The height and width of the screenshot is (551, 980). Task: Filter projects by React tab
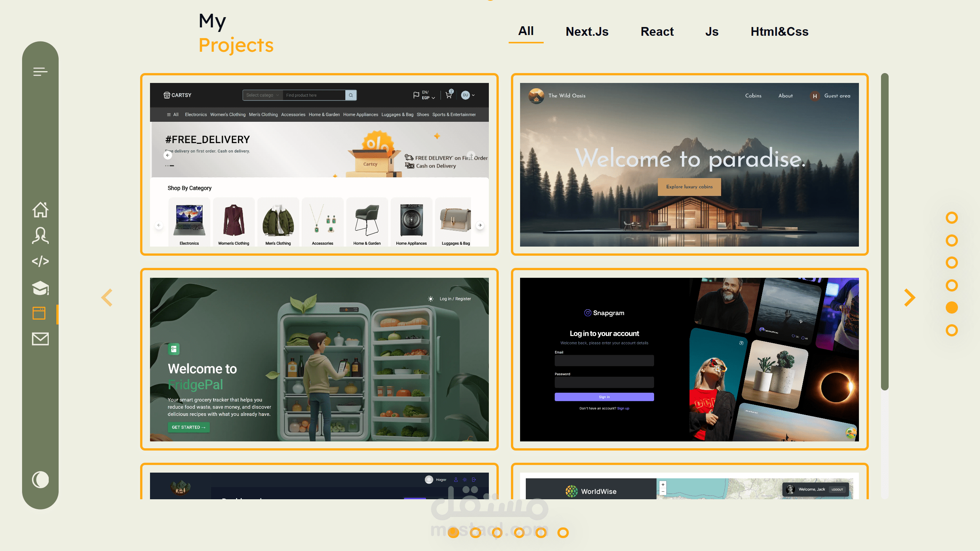657,32
